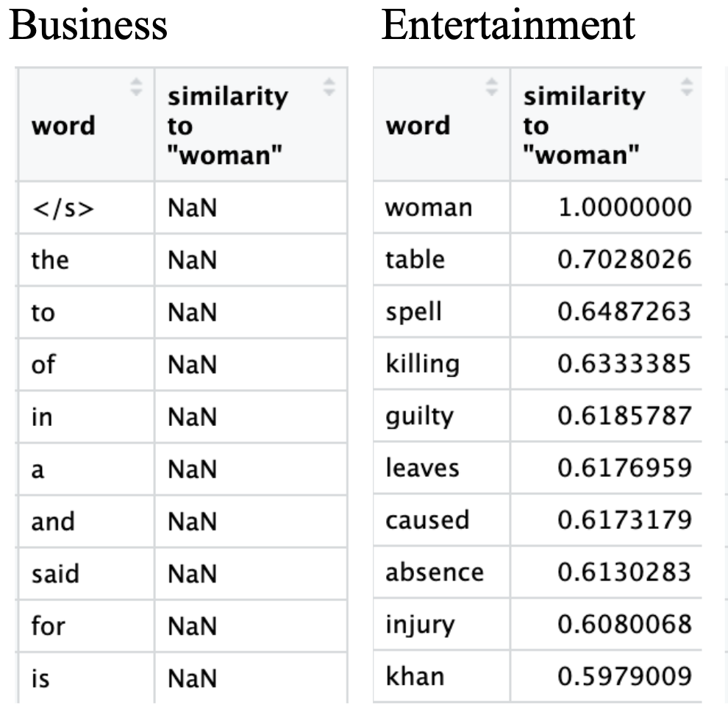Click the 'is' row in Business table
Image resolution: width=728 pixels, height=721 pixels.
(40, 678)
